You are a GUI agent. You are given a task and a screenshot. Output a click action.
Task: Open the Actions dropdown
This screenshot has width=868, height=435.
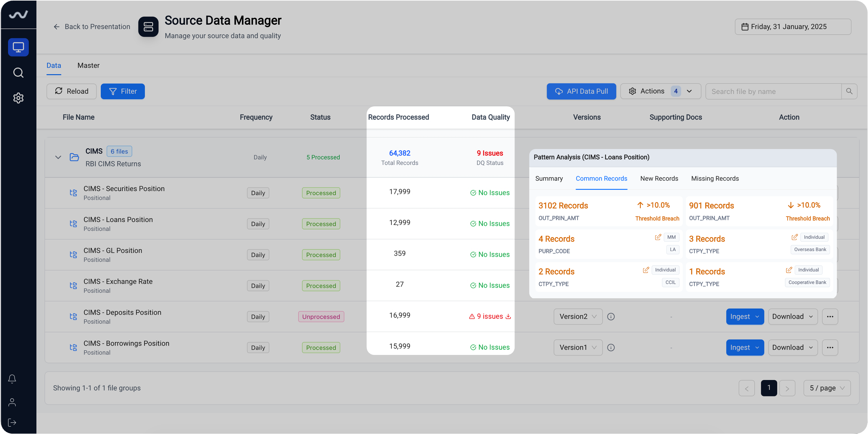[x=660, y=92]
